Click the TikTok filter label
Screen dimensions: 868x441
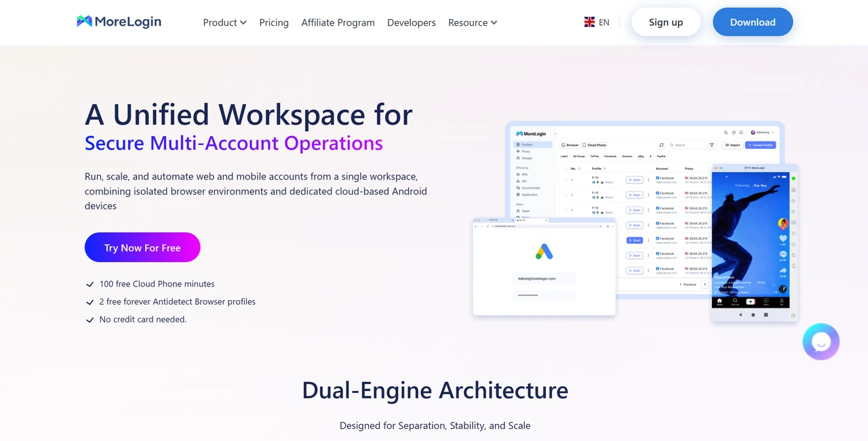tap(595, 156)
